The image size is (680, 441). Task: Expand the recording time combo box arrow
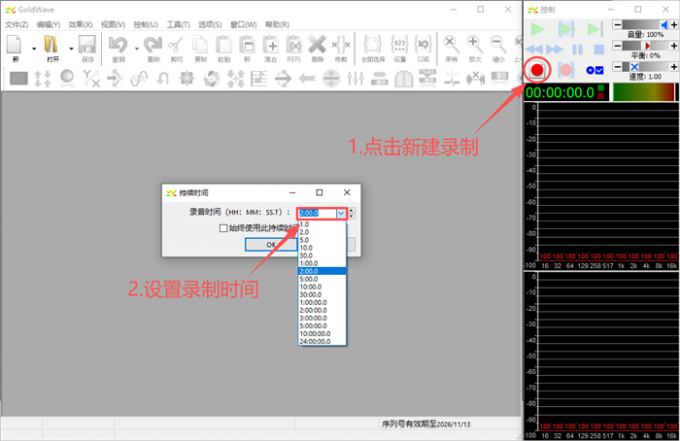pos(341,213)
